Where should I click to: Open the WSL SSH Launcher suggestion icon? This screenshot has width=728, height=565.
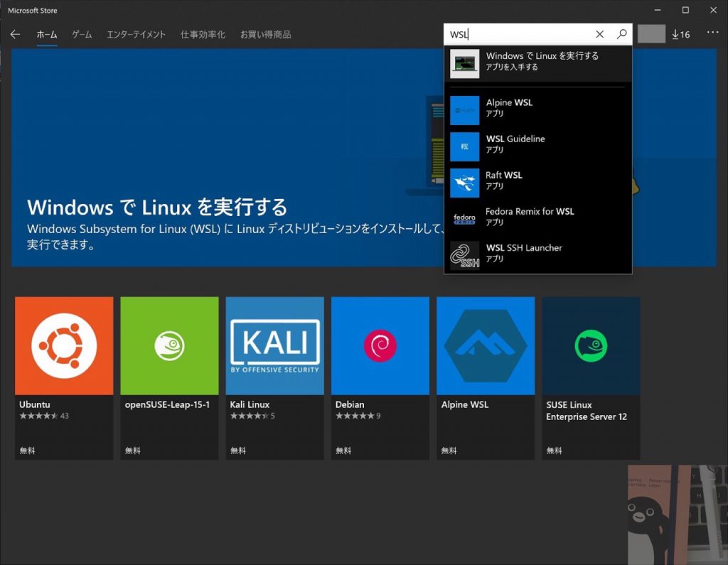(464, 255)
